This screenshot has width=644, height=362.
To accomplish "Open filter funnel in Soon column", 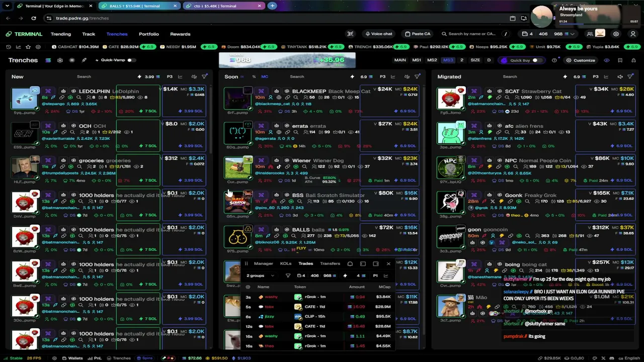I will click(x=418, y=76).
